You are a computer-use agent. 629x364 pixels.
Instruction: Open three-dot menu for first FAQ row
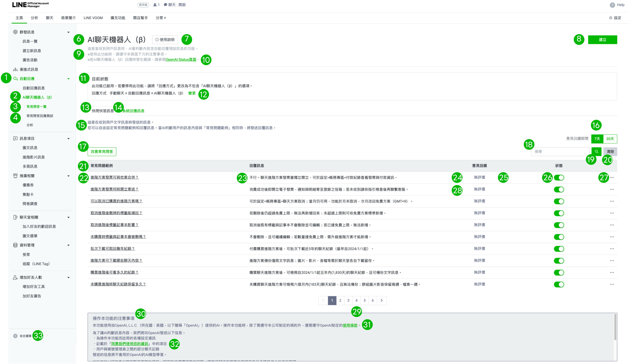612,178
